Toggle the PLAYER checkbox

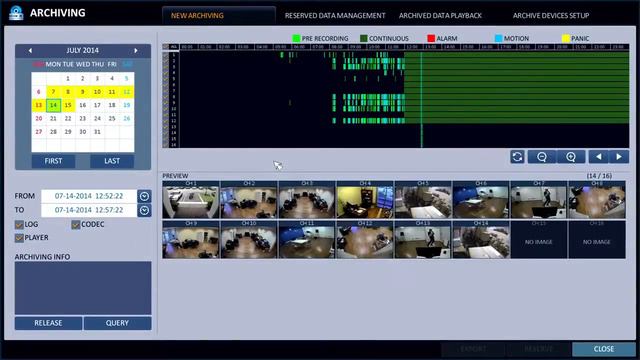tap(19, 238)
